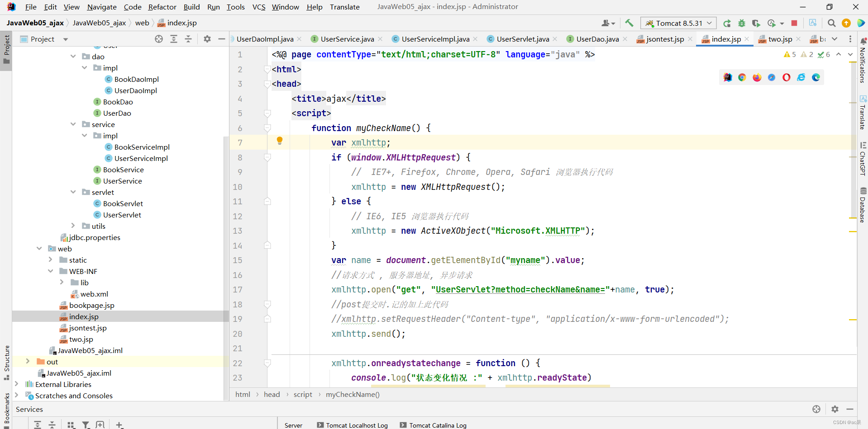This screenshot has width=868, height=429.
Task: Collapse all in Project tree
Action: coord(188,39)
